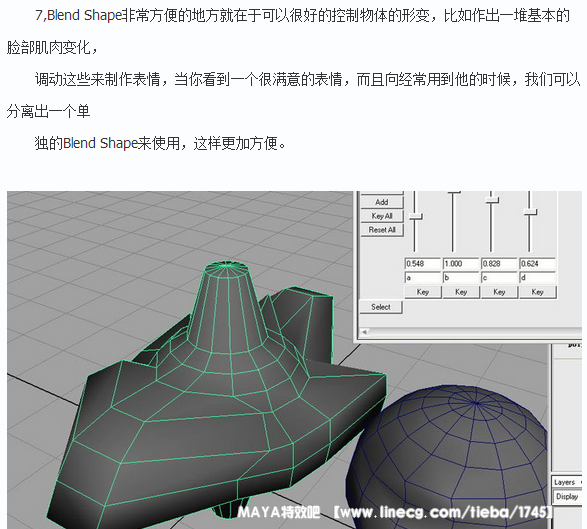Click the value field showing 0.624
The width and height of the screenshot is (587, 529).
tap(537, 264)
